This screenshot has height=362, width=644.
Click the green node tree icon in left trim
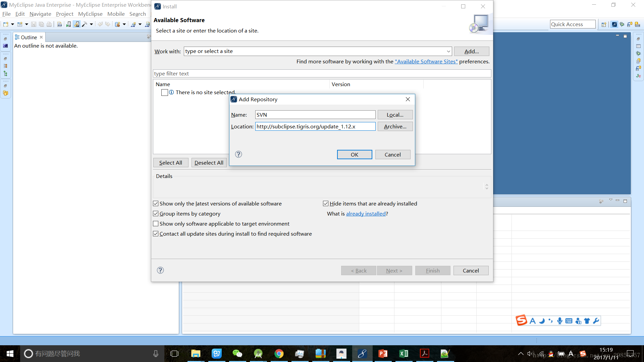tap(5, 73)
